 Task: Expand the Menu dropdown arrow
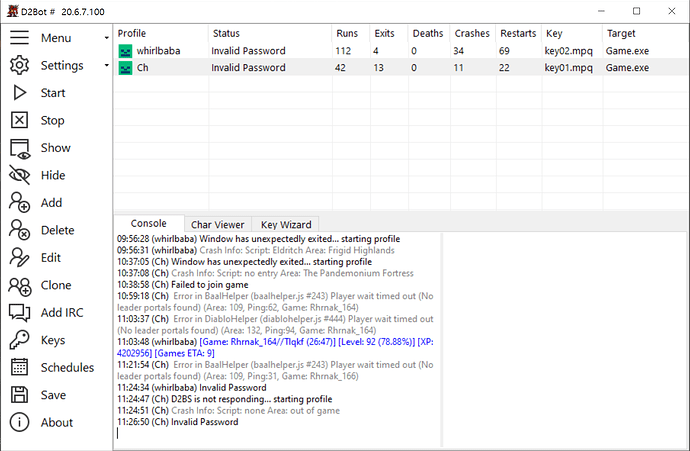tap(106, 38)
